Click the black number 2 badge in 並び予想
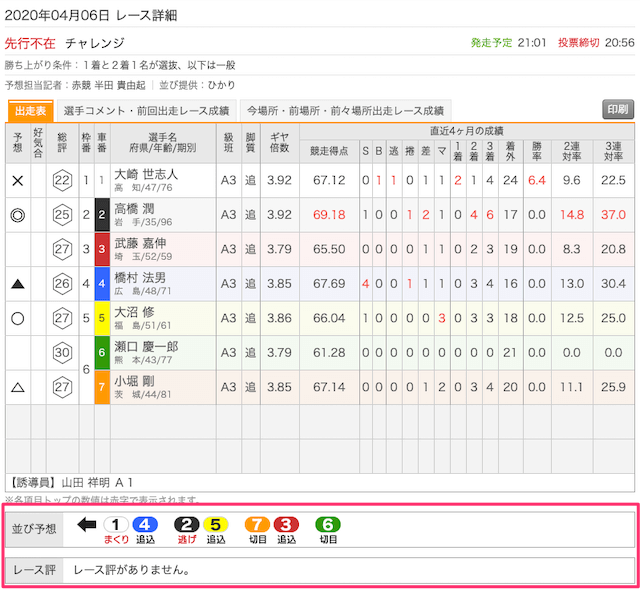640x591 pixels. click(186, 524)
